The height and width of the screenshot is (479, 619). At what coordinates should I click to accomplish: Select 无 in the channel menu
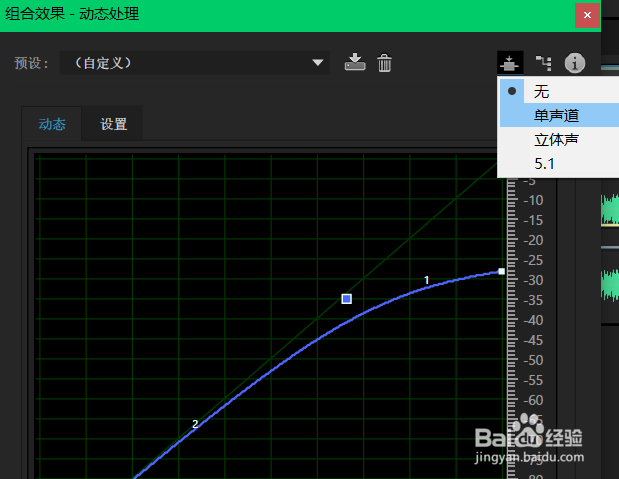pyautogui.click(x=559, y=91)
